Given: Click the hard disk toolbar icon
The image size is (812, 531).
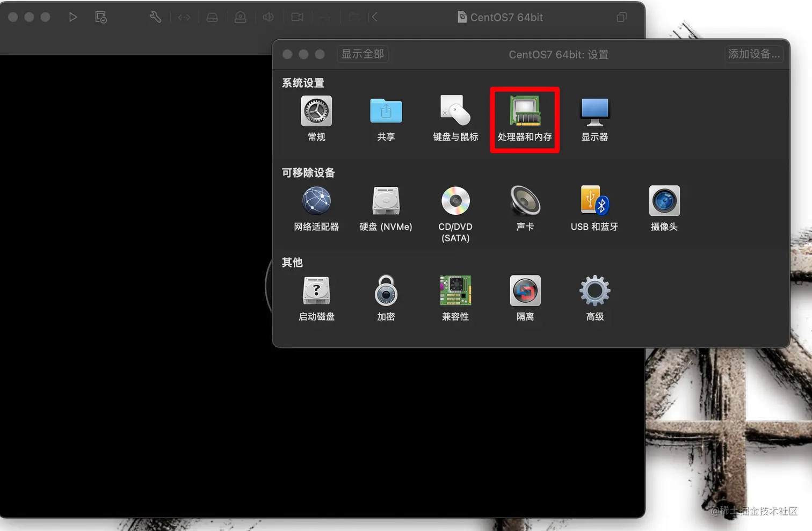Looking at the screenshot, I should pyautogui.click(x=212, y=17).
